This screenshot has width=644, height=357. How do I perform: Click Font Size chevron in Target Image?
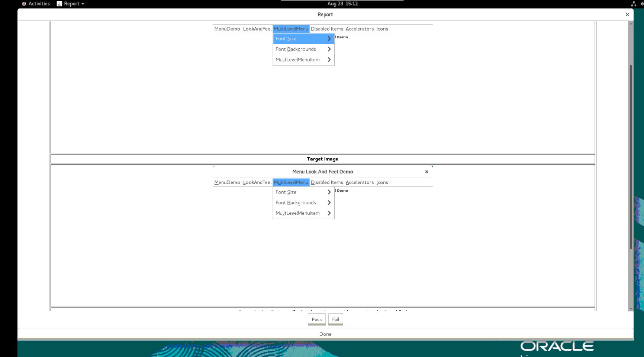329,192
